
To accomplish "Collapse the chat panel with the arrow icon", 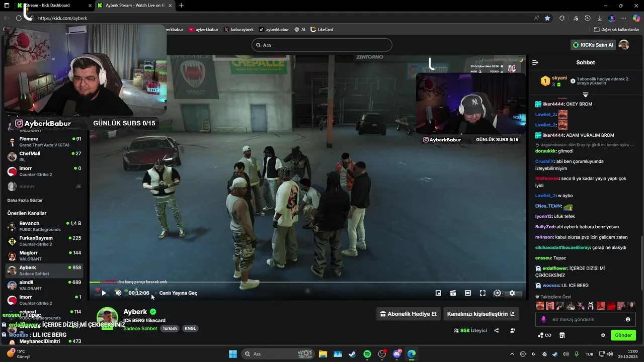I will point(535,62).
